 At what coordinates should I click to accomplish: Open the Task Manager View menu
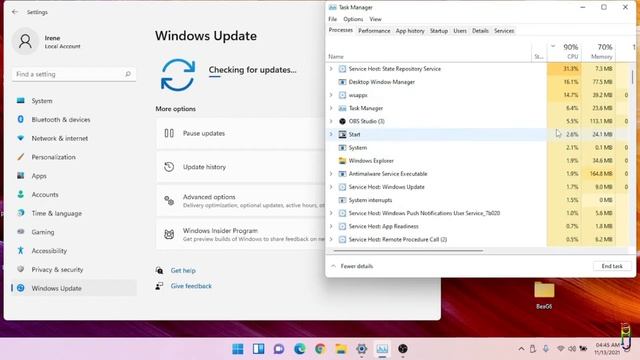click(375, 19)
